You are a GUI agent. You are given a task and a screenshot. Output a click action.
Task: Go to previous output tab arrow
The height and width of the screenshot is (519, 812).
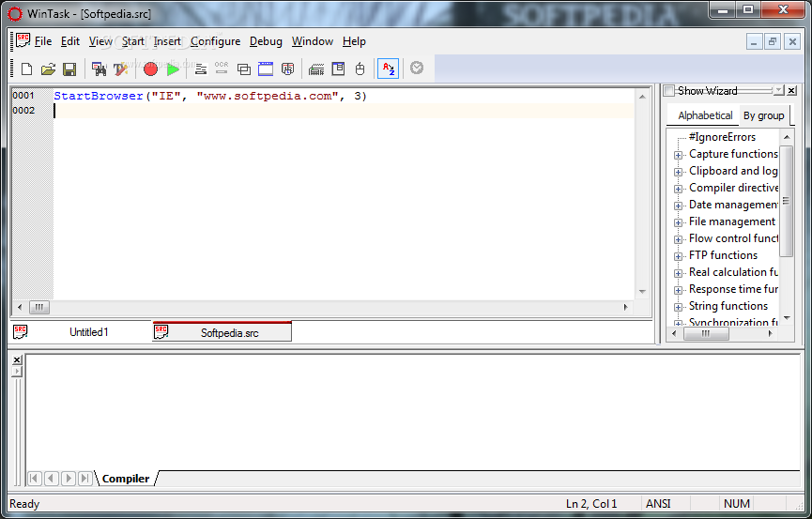click(52, 478)
